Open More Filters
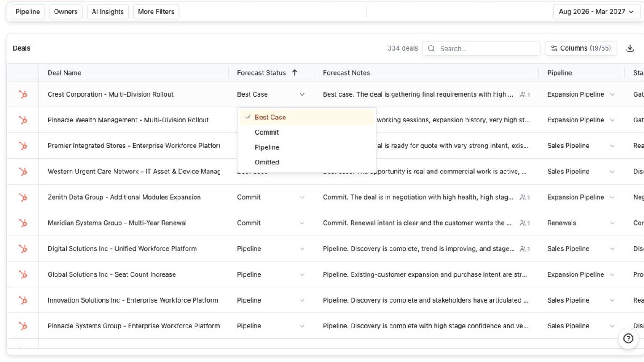The height and width of the screenshot is (362, 644). pyautogui.click(x=156, y=12)
